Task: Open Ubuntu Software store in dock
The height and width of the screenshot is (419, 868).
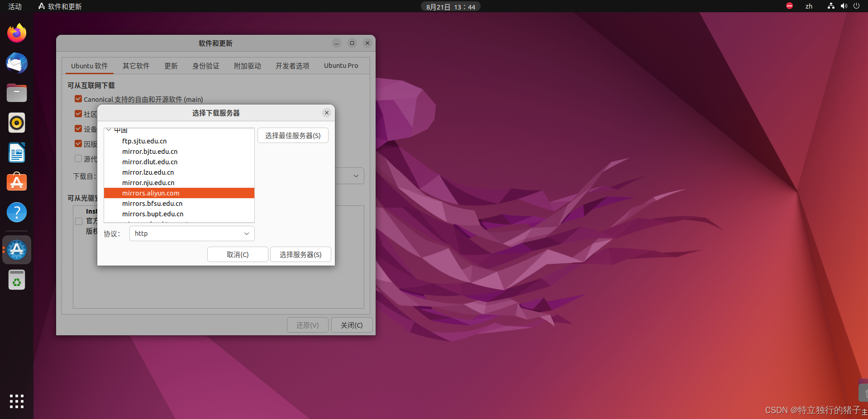Action: [17, 182]
